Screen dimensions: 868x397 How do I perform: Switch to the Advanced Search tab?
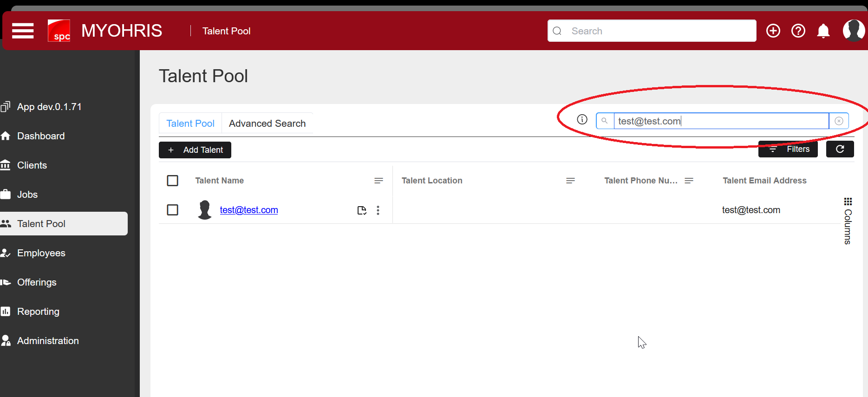267,124
